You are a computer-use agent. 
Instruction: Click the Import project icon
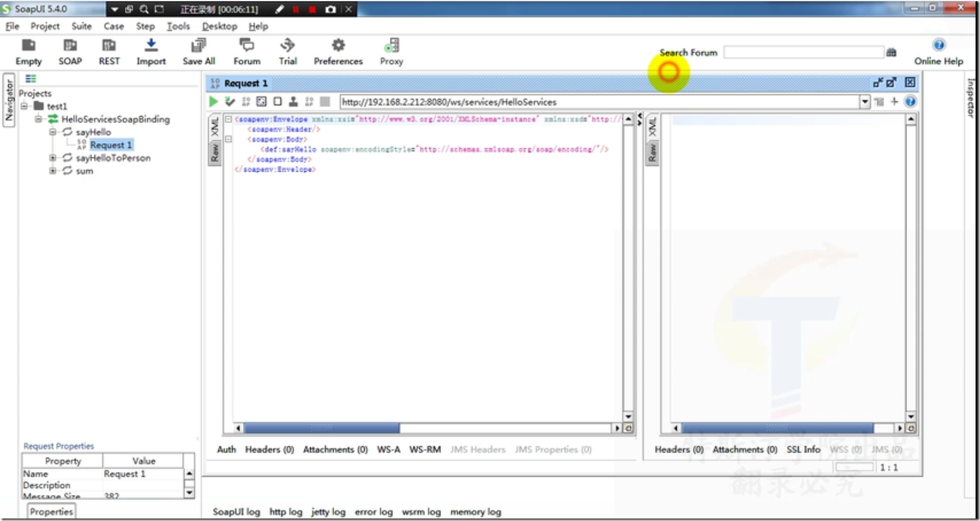151,45
